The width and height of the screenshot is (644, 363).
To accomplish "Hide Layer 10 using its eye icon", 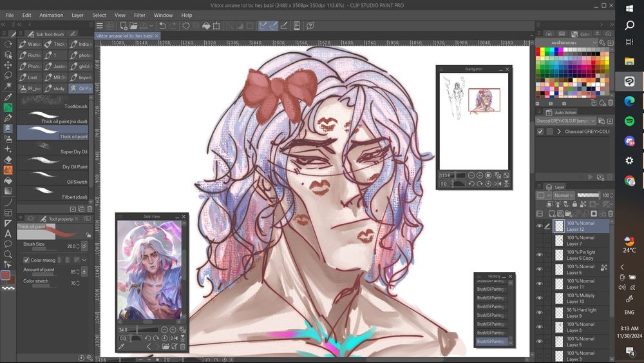I will 539,298.
